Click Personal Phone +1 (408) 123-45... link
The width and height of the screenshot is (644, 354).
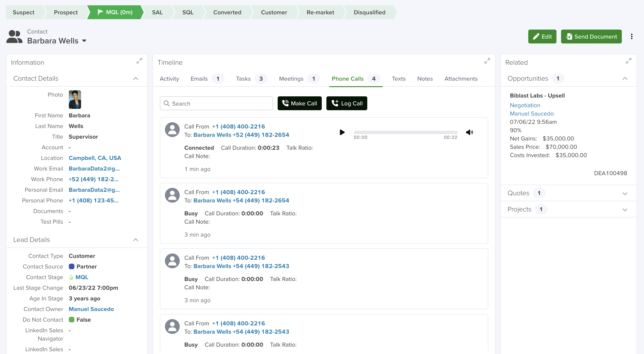(x=94, y=201)
